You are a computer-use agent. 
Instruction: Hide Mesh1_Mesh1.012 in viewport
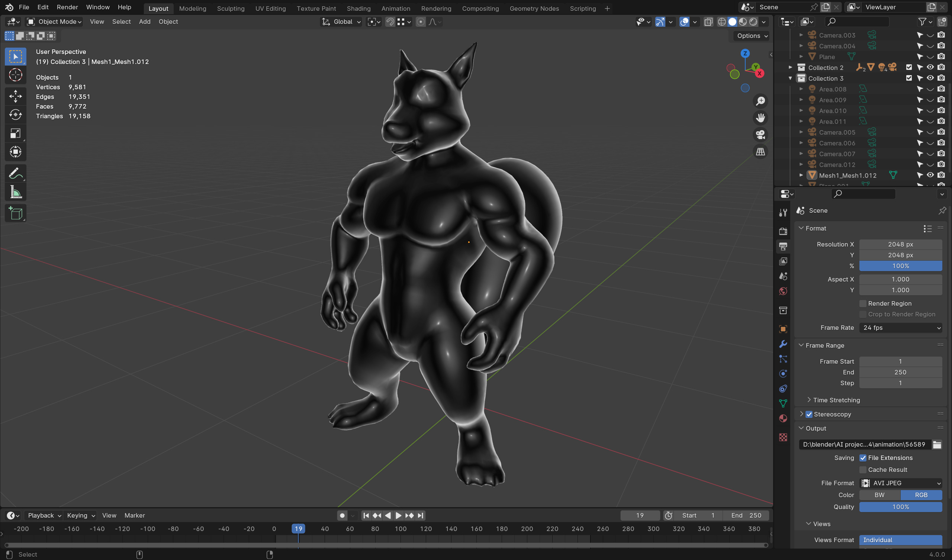tap(930, 176)
